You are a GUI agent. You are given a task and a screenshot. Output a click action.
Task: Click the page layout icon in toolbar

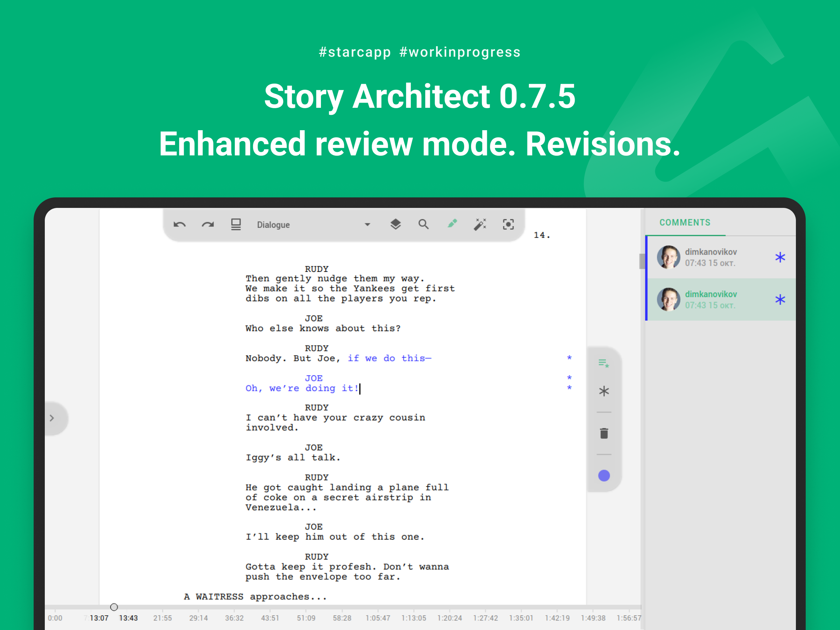click(x=236, y=224)
